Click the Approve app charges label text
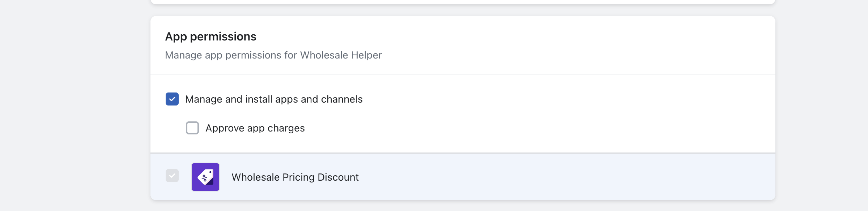The width and height of the screenshot is (868, 211). pyautogui.click(x=255, y=128)
